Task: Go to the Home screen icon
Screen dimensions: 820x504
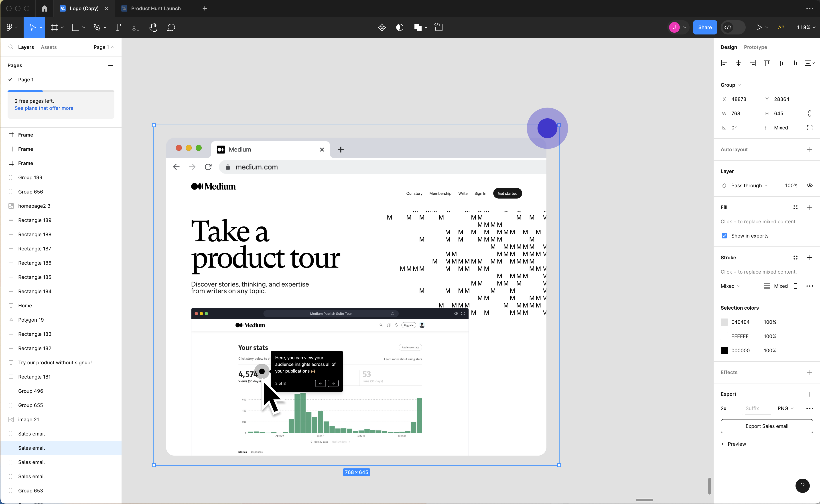Action: (44, 8)
